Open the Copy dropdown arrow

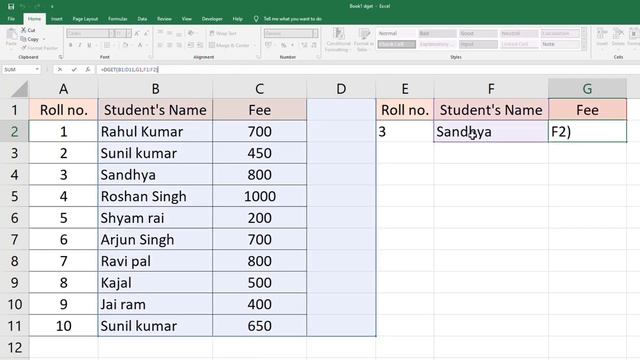point(44,39)
